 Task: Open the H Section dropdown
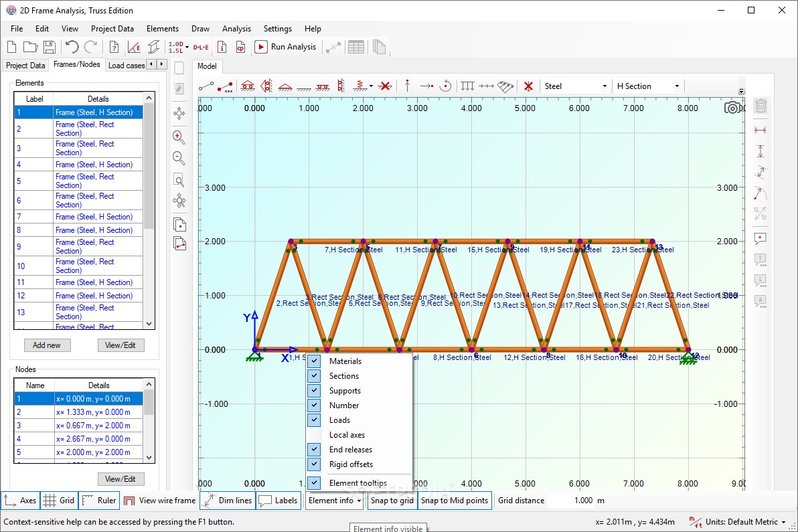(x=648, y=86)
